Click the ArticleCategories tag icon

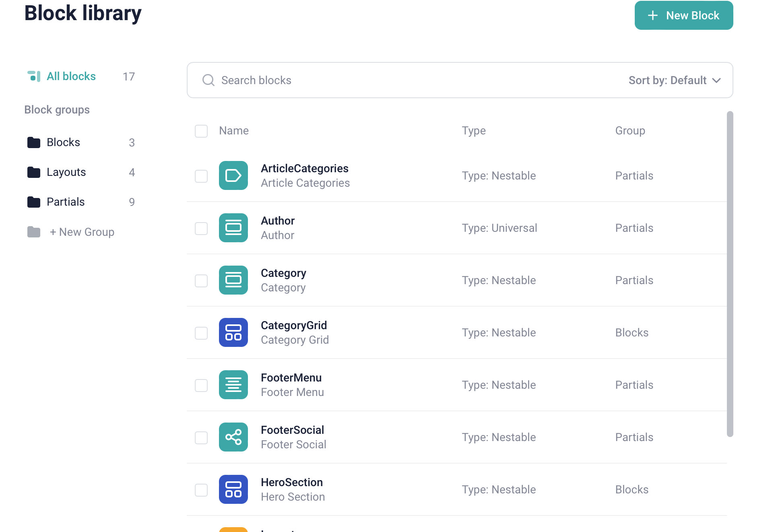pos(233,175)
